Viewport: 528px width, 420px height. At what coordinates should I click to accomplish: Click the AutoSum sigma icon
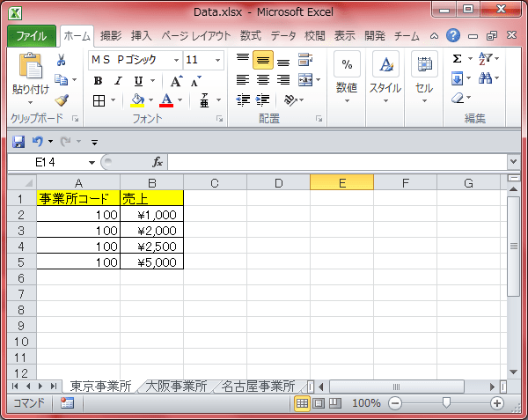click(x=457, y=59)
